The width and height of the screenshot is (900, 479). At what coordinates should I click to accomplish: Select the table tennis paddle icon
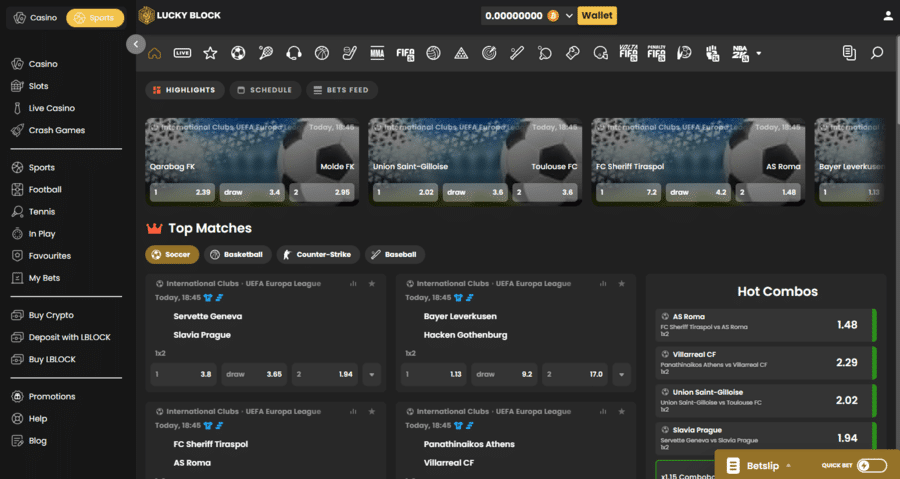tap(545, 53)
